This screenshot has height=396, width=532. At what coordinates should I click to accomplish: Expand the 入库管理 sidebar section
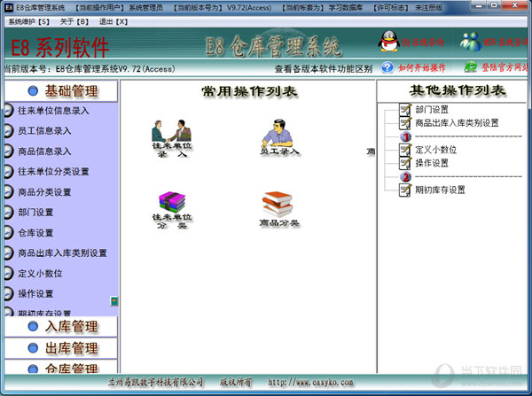point(61,327)
